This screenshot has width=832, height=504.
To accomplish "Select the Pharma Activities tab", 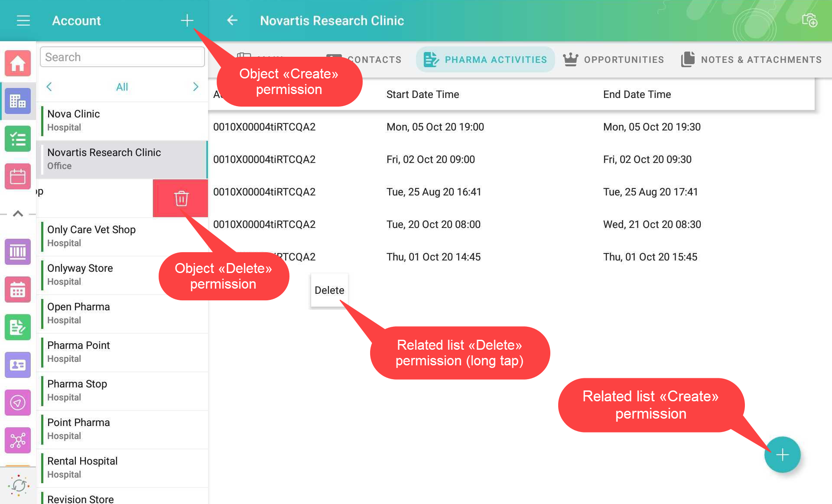I will pyautogui.click(x=485, y=59).
